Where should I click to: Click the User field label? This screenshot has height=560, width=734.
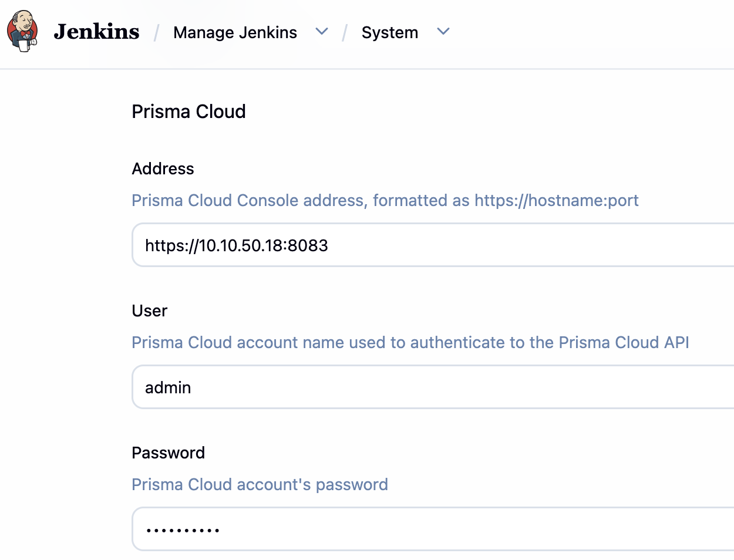pyautogui.click(x=149, y=311)
